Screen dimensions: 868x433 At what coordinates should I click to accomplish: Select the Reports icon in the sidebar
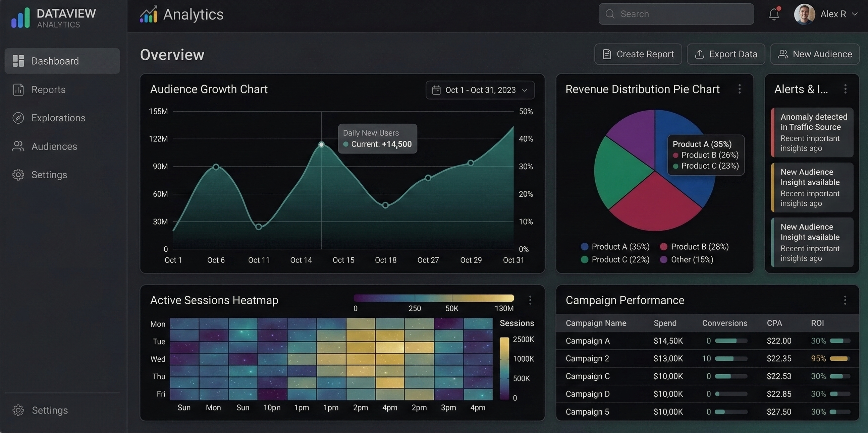point(18,89)
